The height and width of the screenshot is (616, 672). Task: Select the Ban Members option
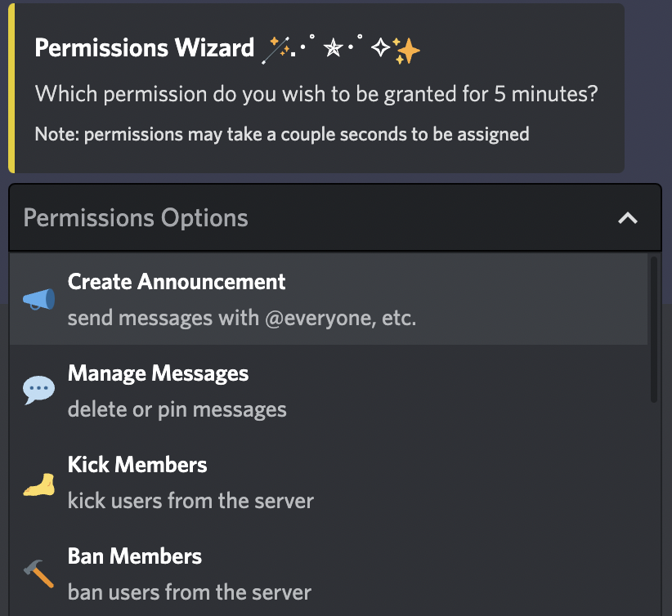329,574
